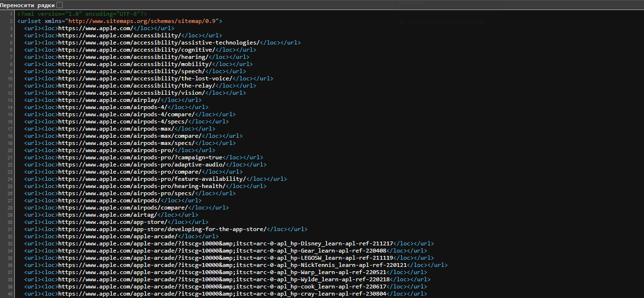Click the airpods-max/compare/ URL
Image resolution: width=644 pixels, height=298 pixels.
coord(130,136)
